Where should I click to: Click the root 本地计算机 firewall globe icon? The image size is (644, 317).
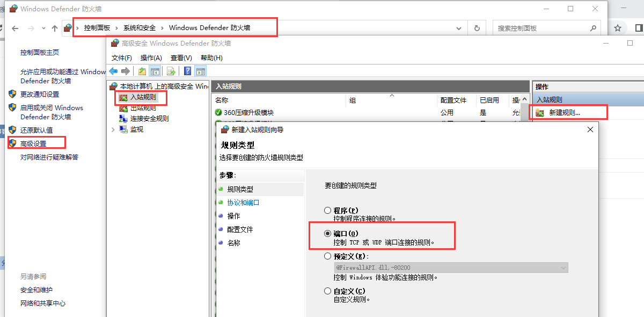(113, 86)
